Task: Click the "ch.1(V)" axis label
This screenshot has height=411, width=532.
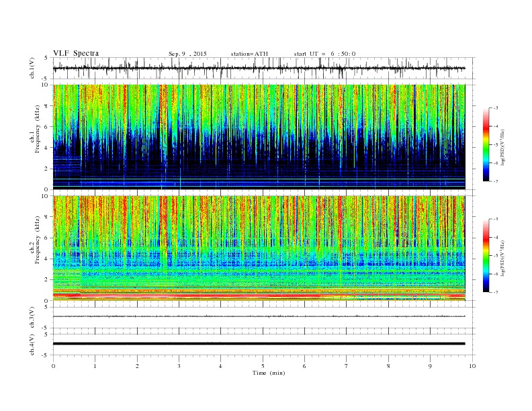Action: coord(32,68)
